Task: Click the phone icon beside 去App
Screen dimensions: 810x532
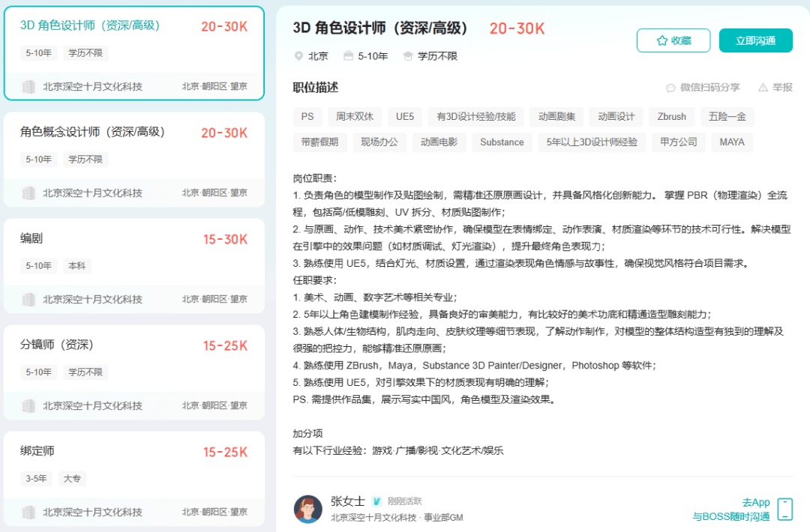Action: [x=784, y=509]
